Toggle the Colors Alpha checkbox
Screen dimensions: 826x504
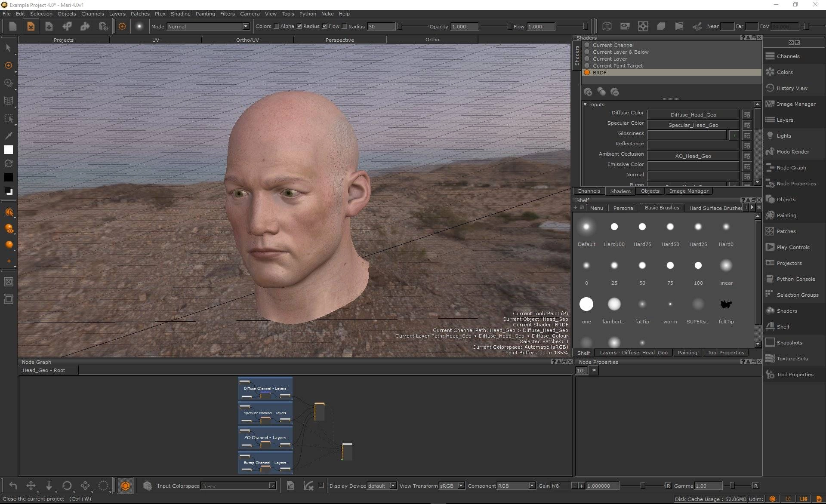(277, 26)
